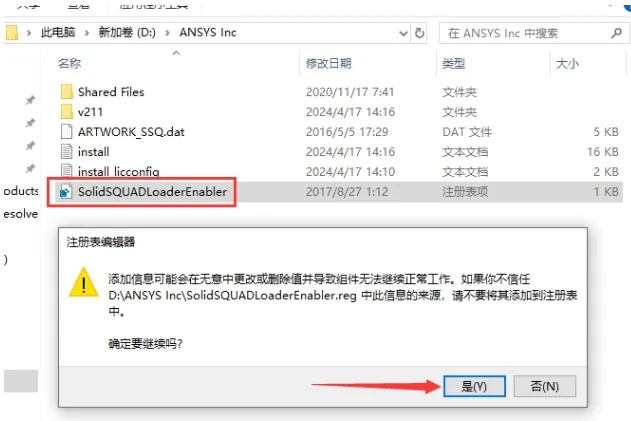The height and width of the screenshot is (421, 631).
Task: Select the ARTWORK_SSQ.dat file icon
Action: tap(66, 132)
